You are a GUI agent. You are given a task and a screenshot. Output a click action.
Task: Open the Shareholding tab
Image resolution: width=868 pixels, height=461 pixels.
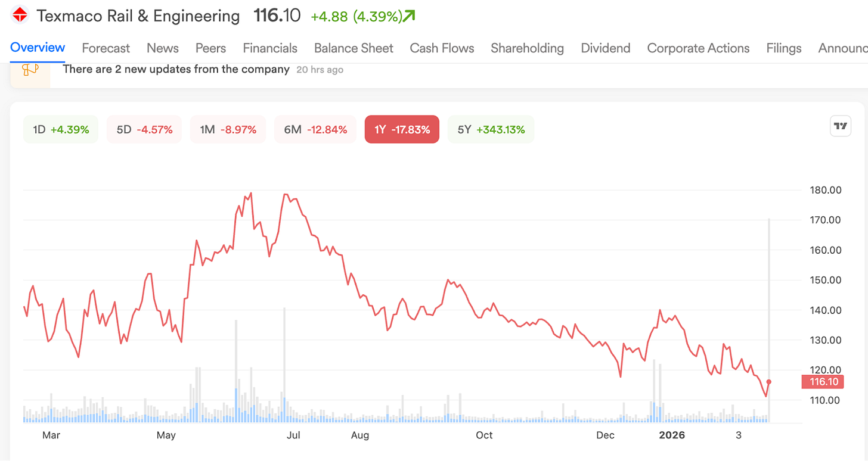[527, 48]
